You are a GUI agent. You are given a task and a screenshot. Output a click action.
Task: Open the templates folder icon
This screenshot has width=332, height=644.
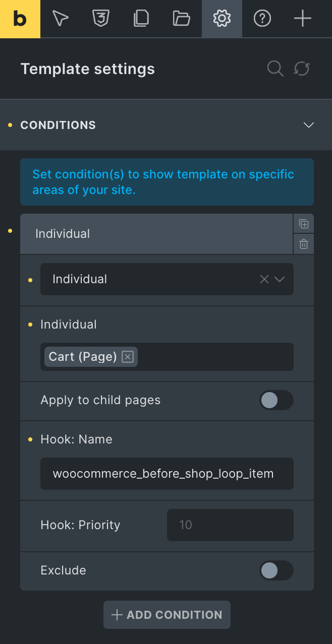pos(182,19)
